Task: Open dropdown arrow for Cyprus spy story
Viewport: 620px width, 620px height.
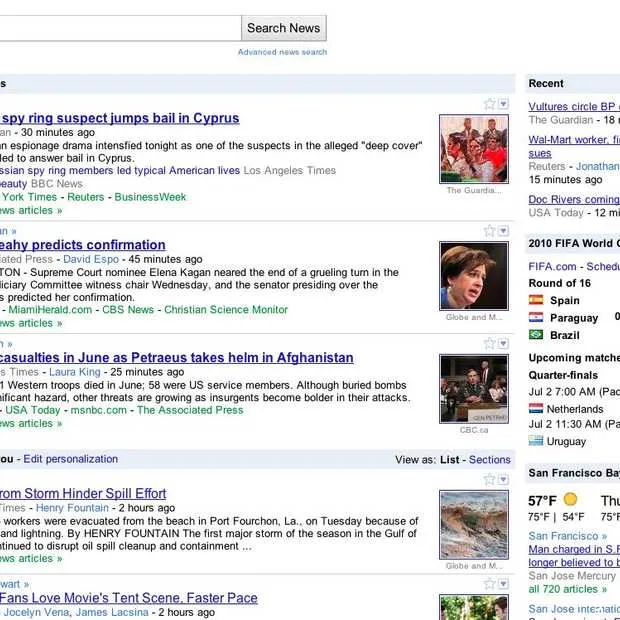Action: tap(503, 104)
